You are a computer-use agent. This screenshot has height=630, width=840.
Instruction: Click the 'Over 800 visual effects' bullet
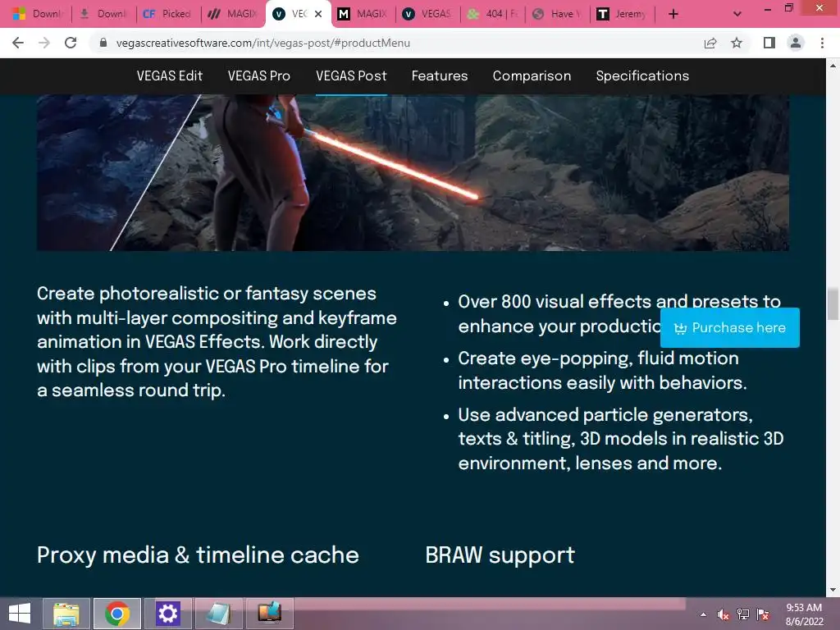pos(619,314)
